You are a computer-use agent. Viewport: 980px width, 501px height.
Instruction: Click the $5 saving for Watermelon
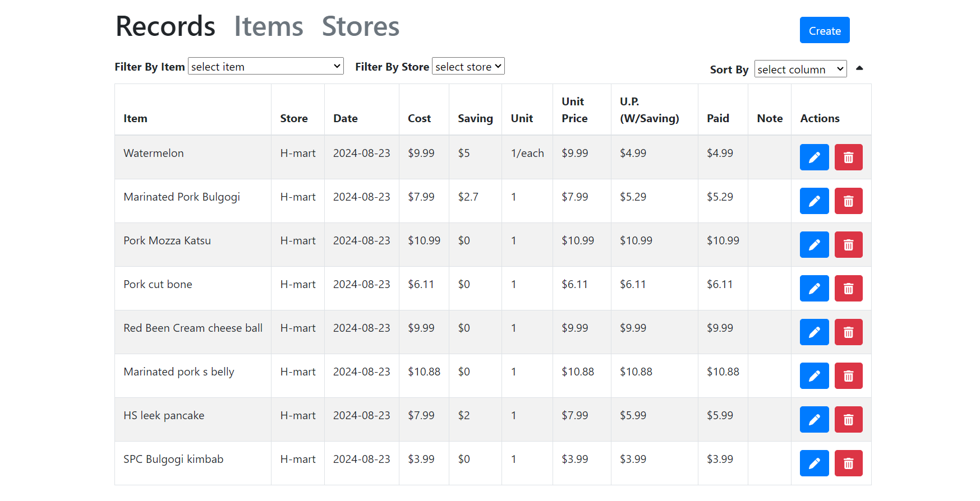464,153
